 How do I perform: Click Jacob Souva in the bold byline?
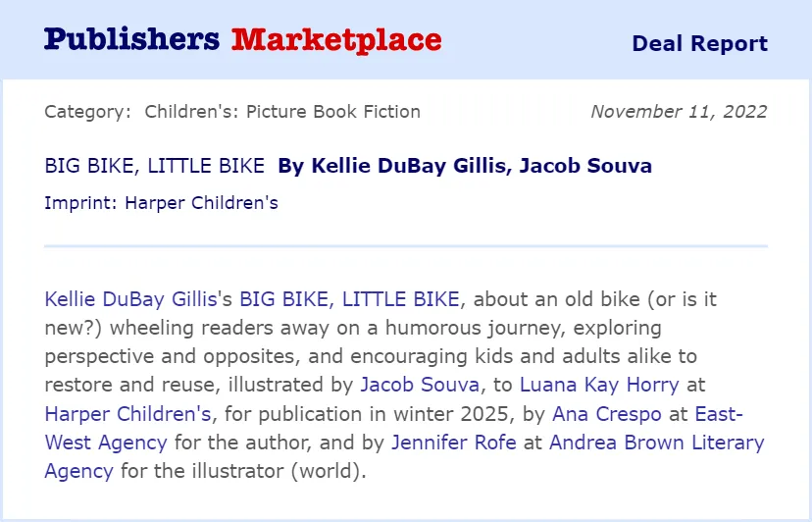tap(585, 166)
